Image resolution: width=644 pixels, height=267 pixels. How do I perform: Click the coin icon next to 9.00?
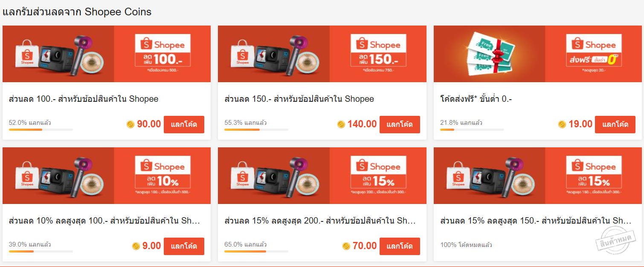(136, 246)
